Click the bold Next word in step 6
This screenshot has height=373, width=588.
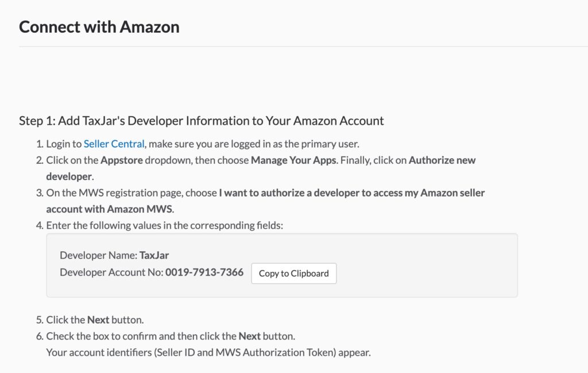[249, 336]
